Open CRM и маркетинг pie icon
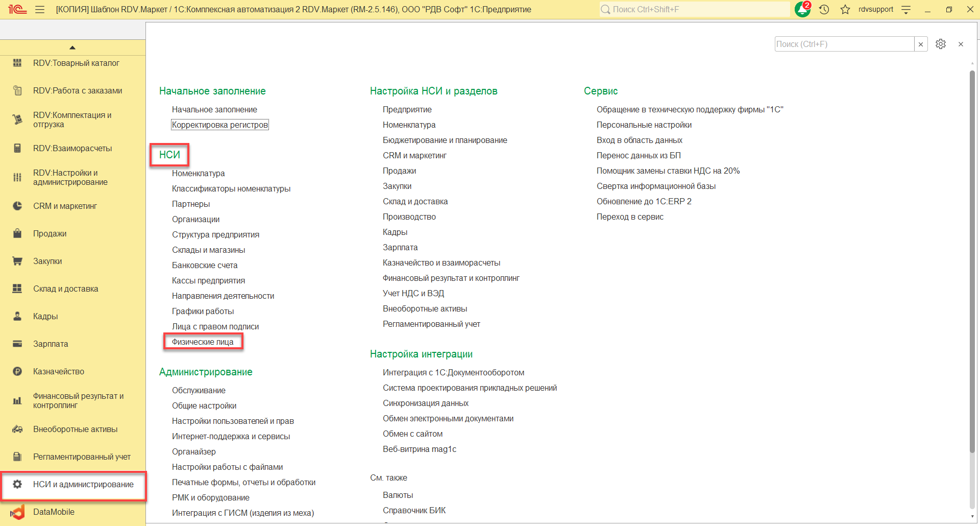This screenshot has width=980, height=526. (x=17, y=206)
